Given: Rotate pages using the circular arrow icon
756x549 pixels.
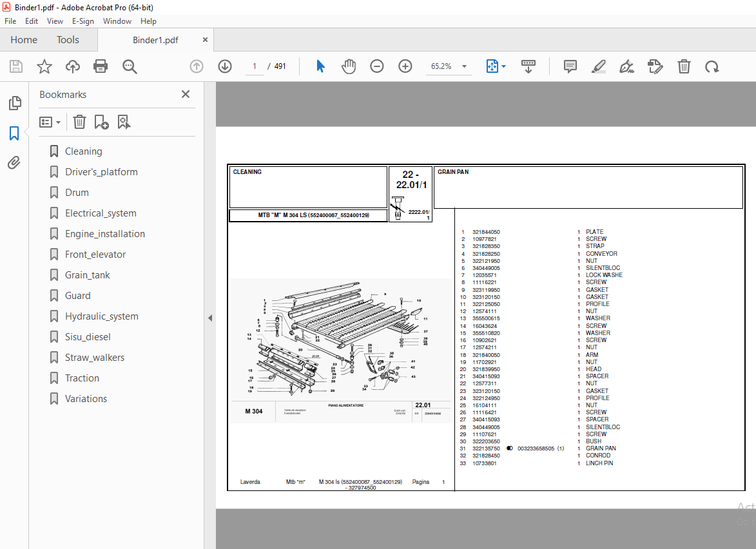Looking at the screenshot, I should [712, 66].
